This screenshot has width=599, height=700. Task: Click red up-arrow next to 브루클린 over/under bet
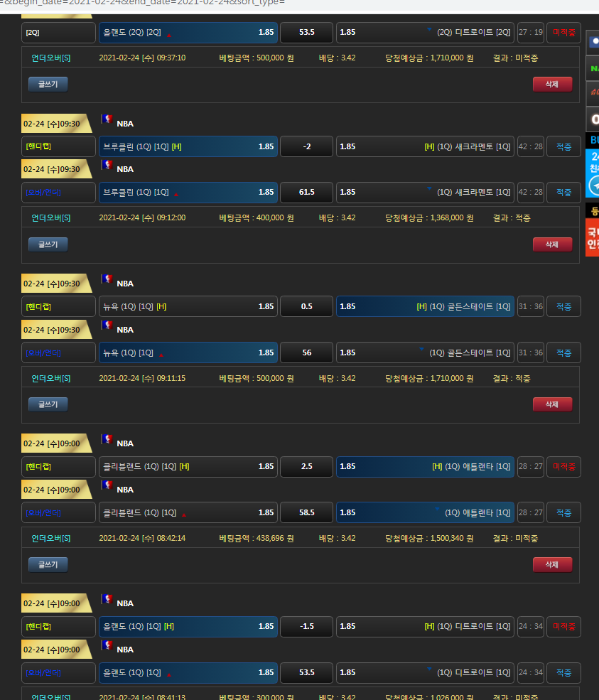pos(176,194)
